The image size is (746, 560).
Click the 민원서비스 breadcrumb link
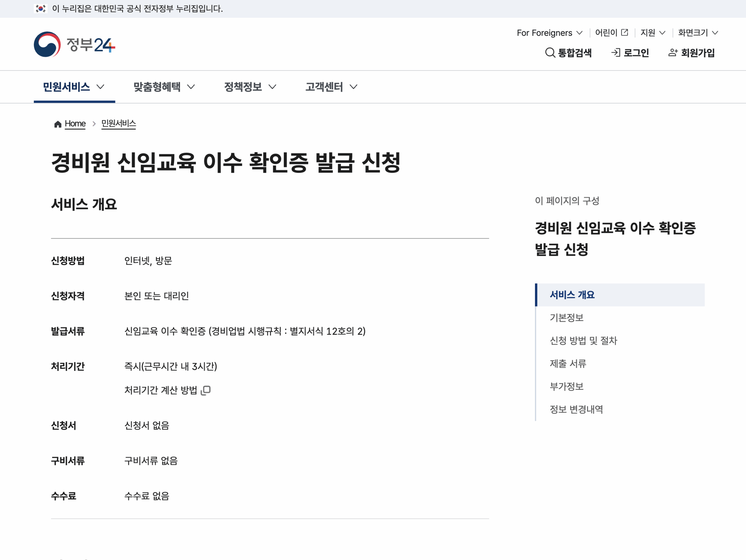[118, 124]
